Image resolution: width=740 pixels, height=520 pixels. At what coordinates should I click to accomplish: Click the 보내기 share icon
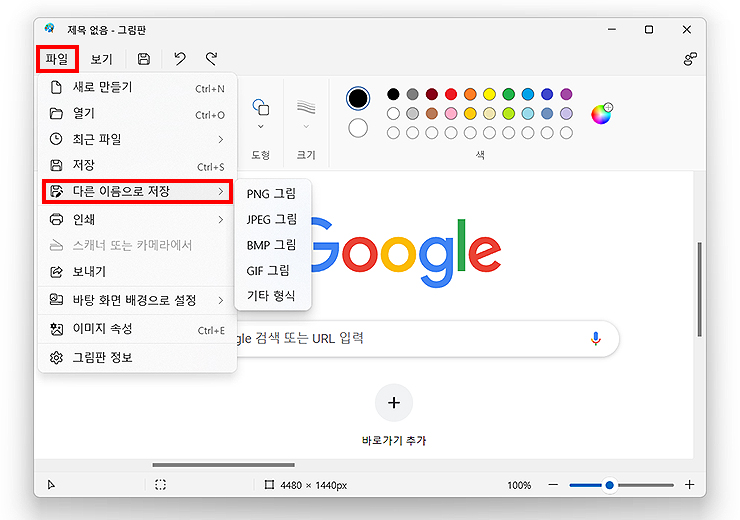point(56,272)
